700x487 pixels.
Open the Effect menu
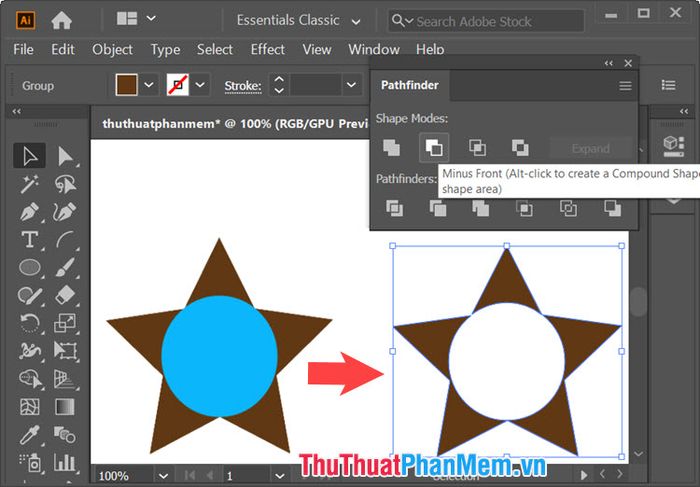point(267,49)
